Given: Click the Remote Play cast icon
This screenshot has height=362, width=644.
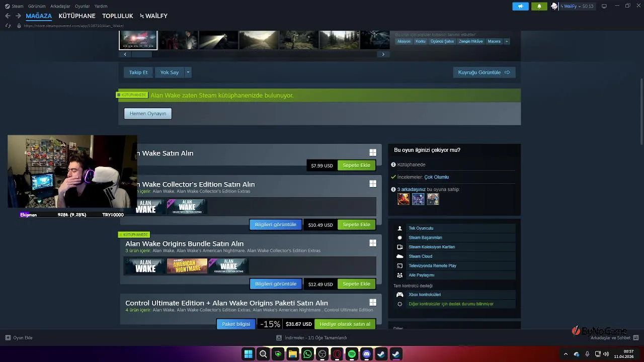Looking at the screenshot, I should pos(400,265).
